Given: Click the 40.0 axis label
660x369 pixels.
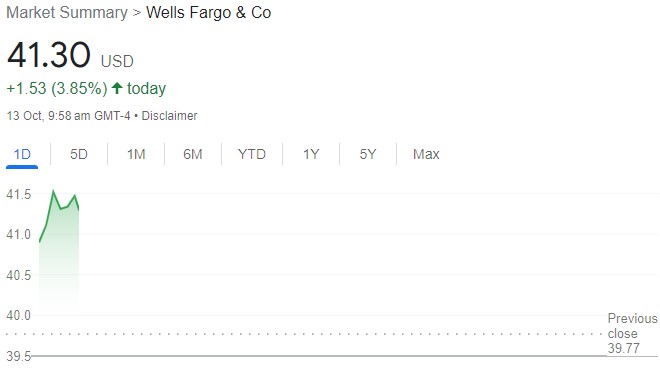Looking at the screenshot, I should click(19, 315).
